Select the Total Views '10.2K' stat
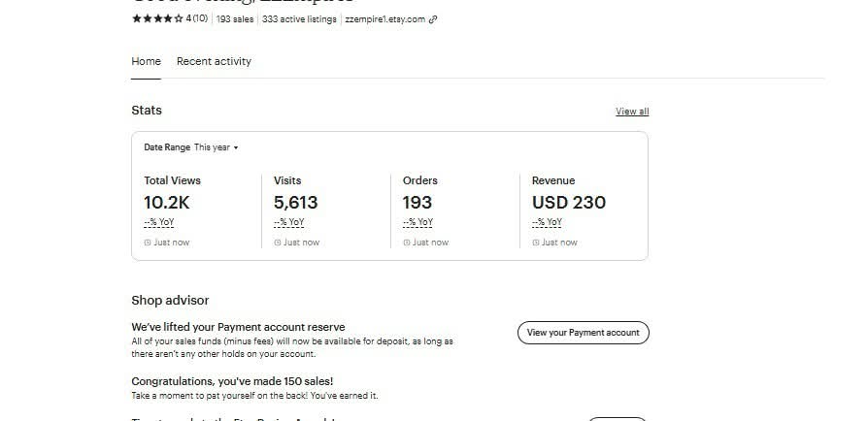The width and height of the screenshot is (868, 421). 167,203
